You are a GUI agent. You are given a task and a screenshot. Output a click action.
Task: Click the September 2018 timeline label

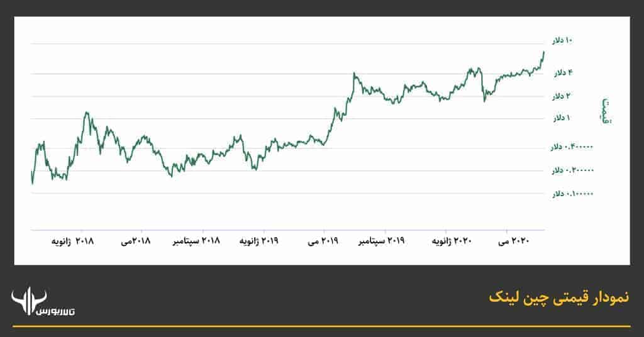(196, 241)
